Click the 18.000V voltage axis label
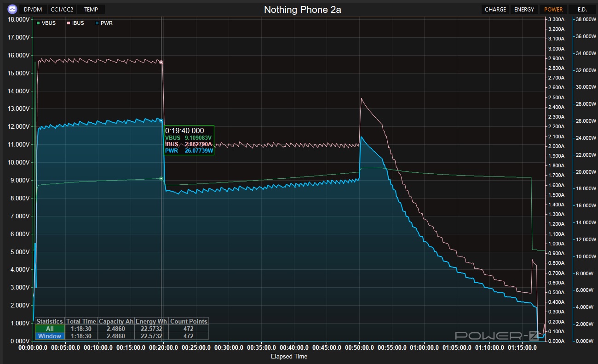 pyautogui.click(x=19, y=20)
